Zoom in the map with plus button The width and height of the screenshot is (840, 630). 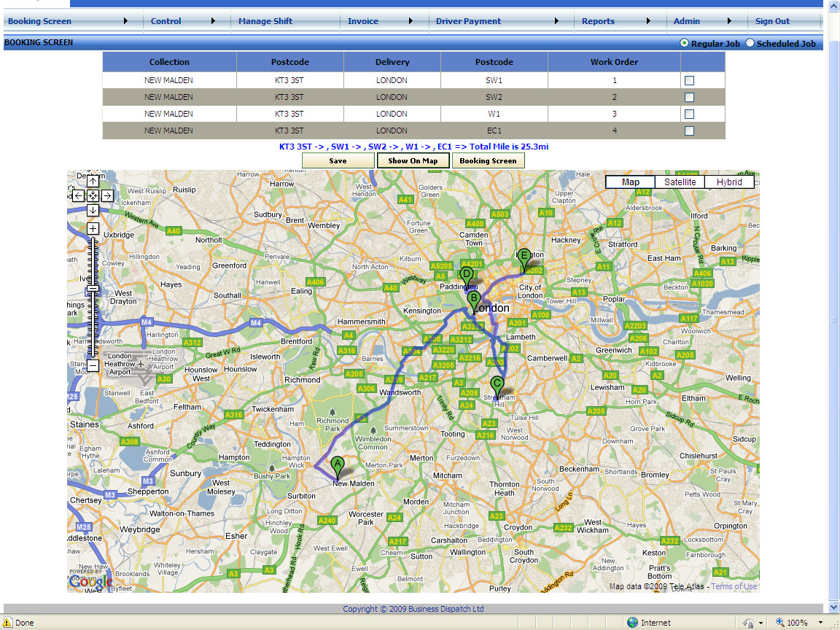pyautogui.click(x=93, y=229)
